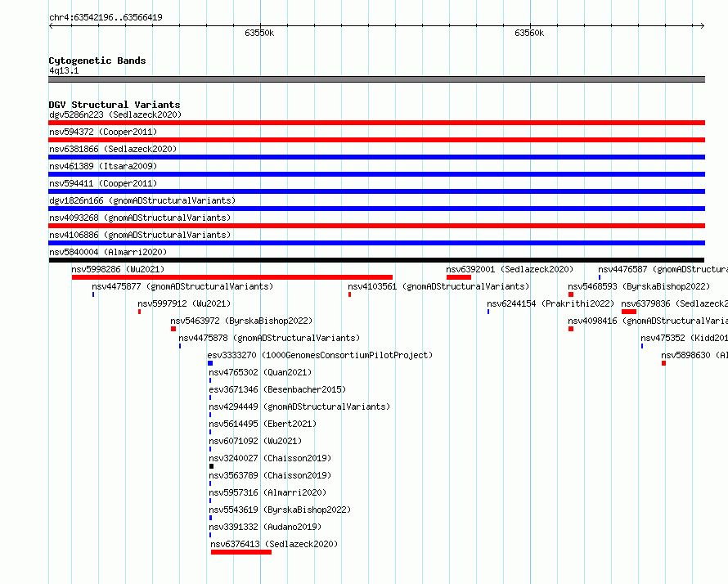The height and width of the screenshot is (584, 728).
Task: Open nsv3563789 (Chaisson2019) label
Action: coord(270,475)
